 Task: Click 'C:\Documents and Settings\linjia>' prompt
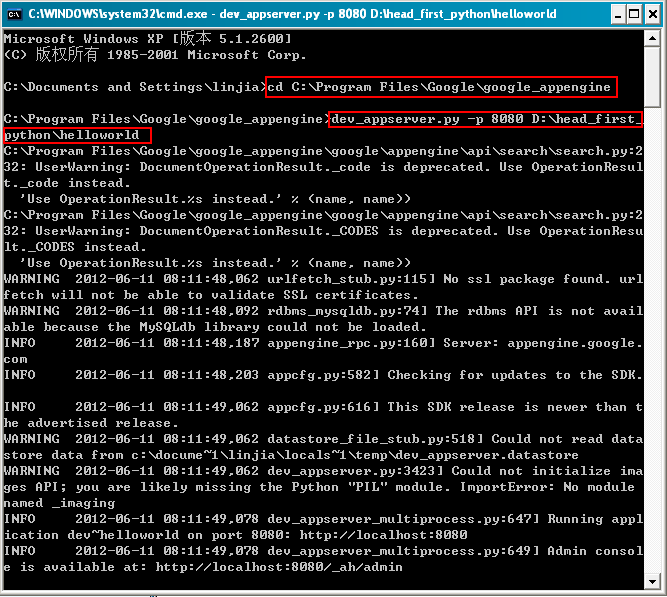click(x=135, y=87)
